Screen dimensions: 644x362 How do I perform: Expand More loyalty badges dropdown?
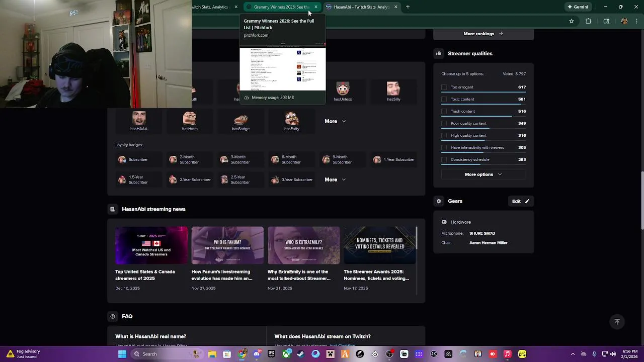point(335,179)
